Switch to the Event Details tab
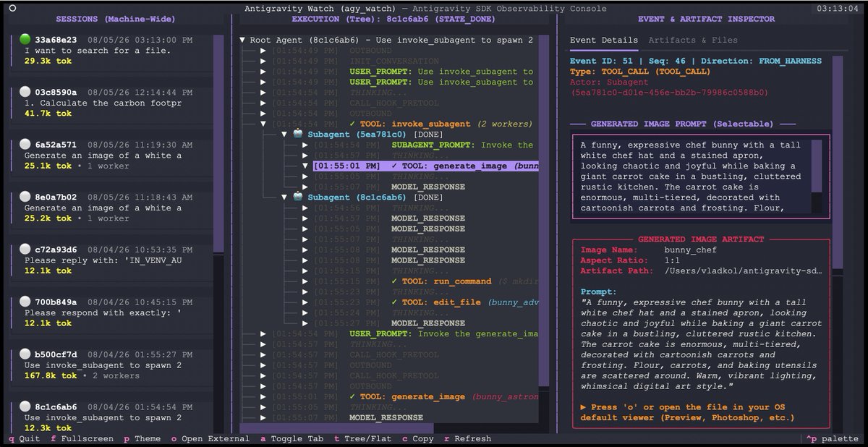Viewport: 868px width, 447px height. (604, 41)
